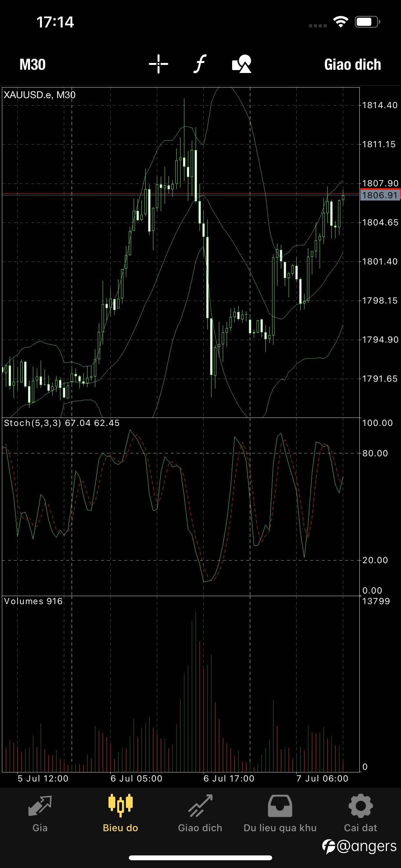Open the chart objects shapes tool
The height and width of the screenshot is (868, 401).
[242, 64]
